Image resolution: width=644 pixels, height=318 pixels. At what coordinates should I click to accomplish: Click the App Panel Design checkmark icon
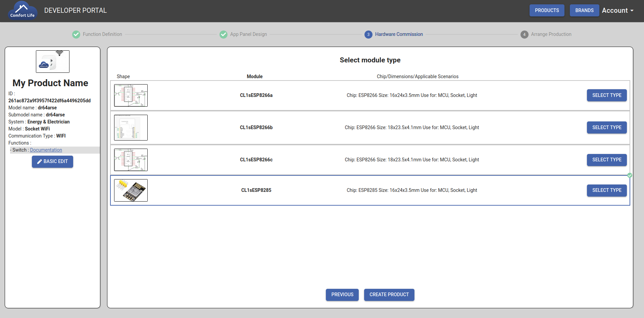[224, 35]
